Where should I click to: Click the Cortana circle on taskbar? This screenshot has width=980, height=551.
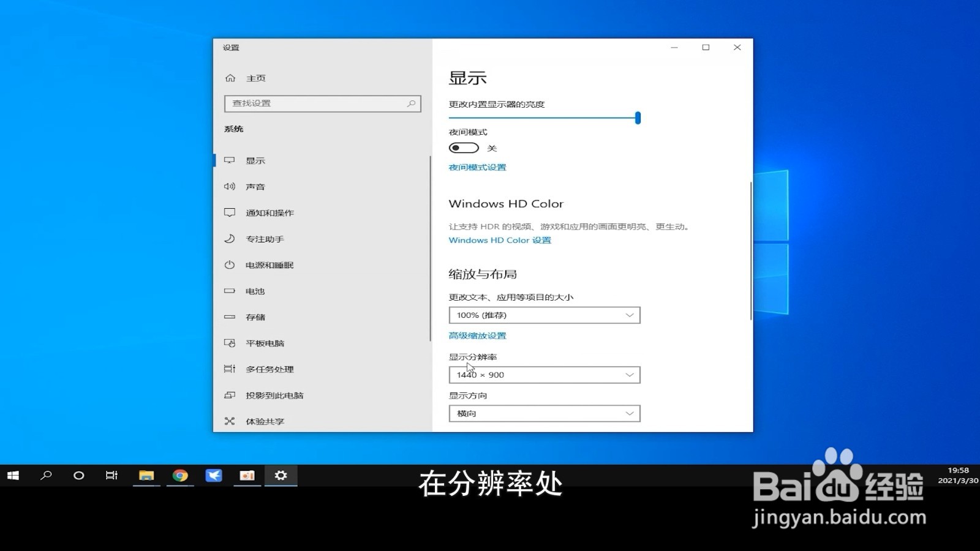(78, 475)
